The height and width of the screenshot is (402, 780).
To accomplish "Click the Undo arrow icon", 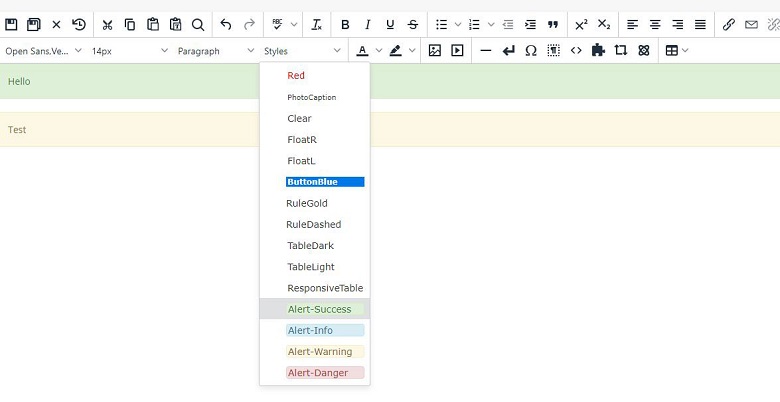I will click(226, 24).
